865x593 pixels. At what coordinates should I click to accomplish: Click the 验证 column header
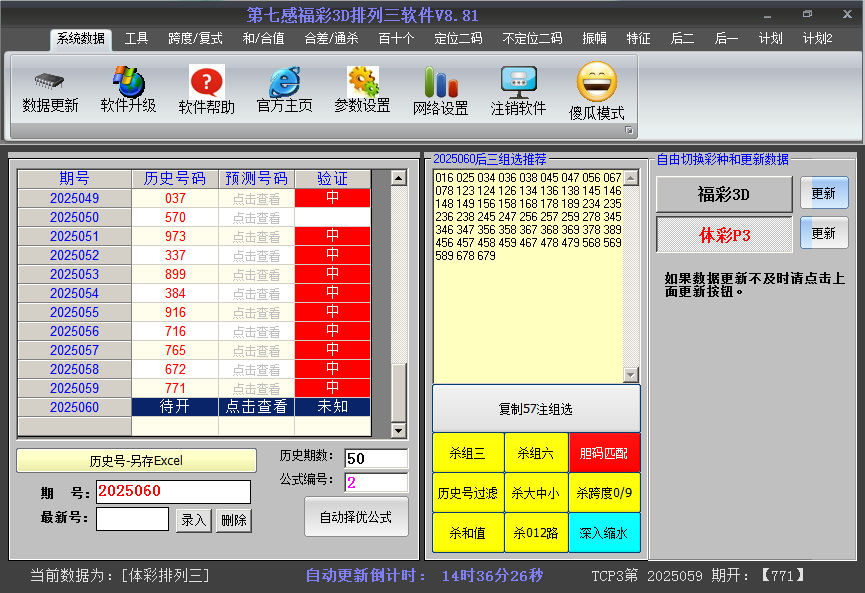pos(333,179)
